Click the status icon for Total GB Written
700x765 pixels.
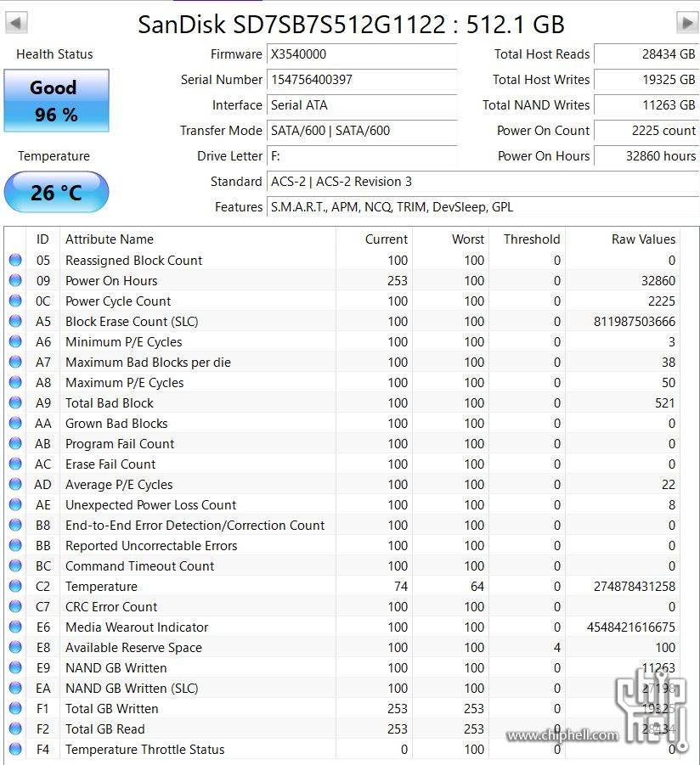click(x=15, y=708)
